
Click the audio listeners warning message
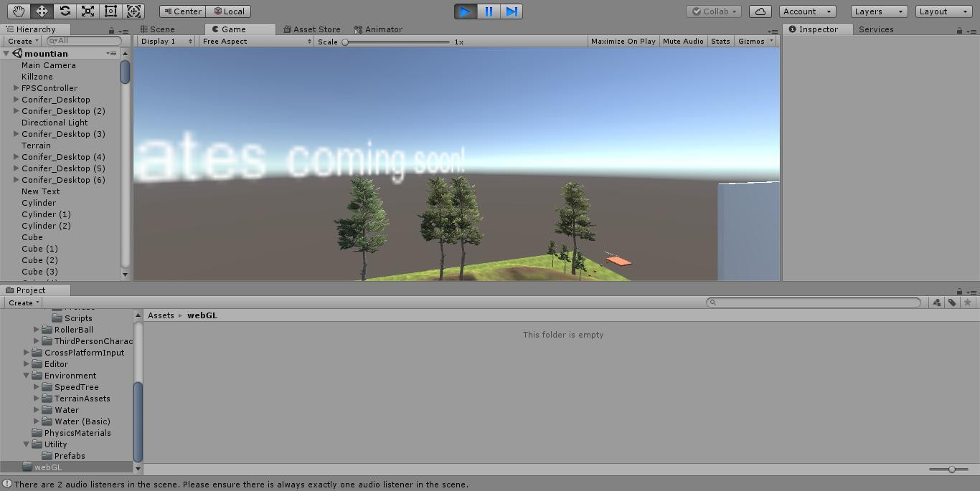click(x=241, y=485)
